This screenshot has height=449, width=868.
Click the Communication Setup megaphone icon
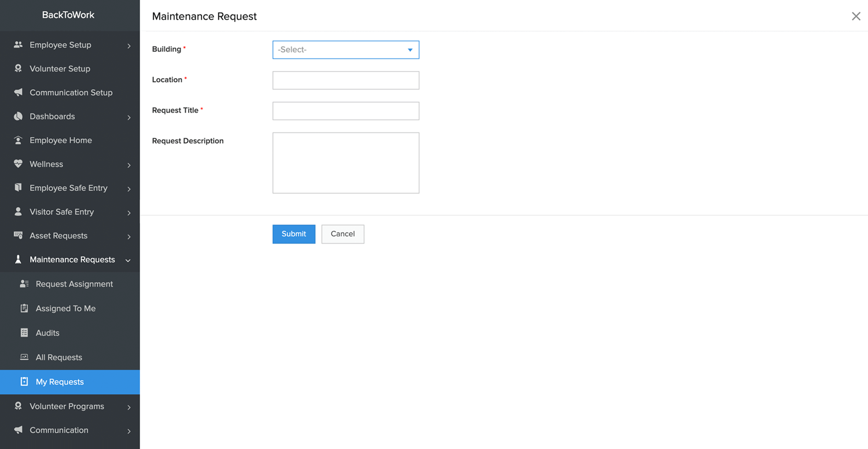18,93
